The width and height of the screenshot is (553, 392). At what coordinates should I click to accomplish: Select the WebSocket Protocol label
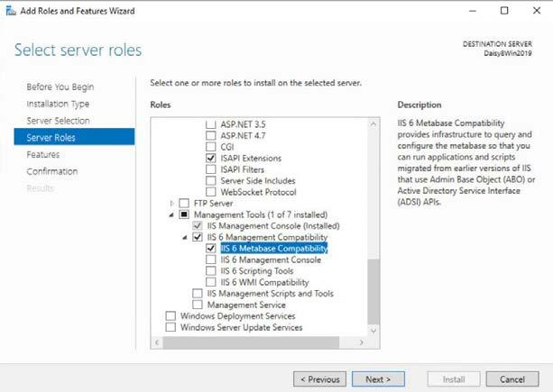(x=259, y=192)
